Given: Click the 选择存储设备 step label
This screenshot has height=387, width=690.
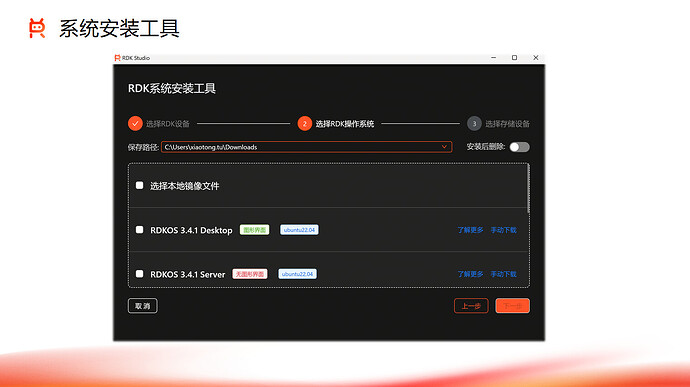Looking at the screenshot, I should pyautogui.click(x=507, y=124).
